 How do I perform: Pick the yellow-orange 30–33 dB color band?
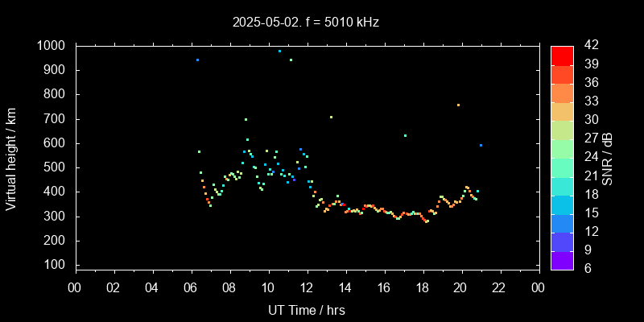coord(562,110)
